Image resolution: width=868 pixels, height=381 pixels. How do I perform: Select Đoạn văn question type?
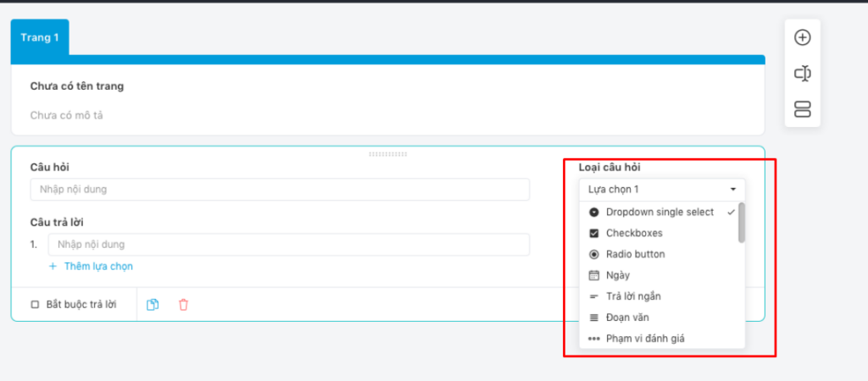[x=628, y=317]
